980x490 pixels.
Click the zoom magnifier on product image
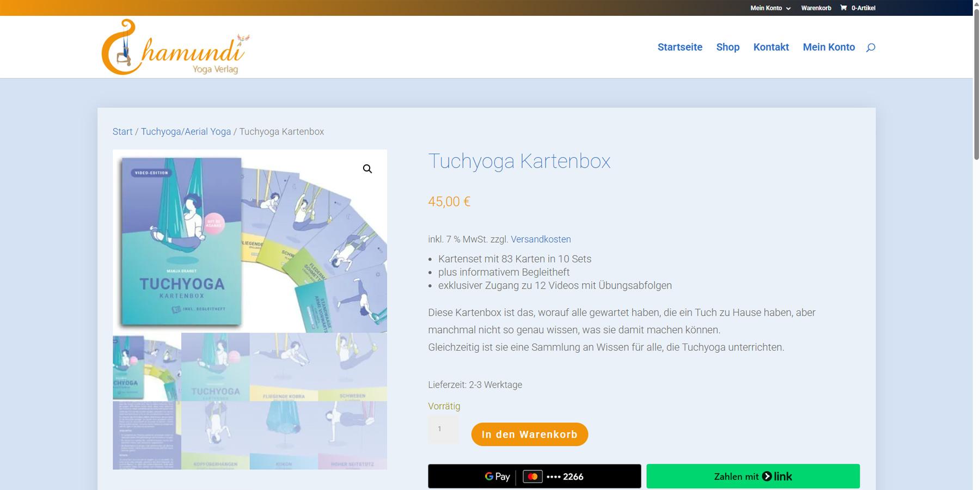tap(367, 169)
